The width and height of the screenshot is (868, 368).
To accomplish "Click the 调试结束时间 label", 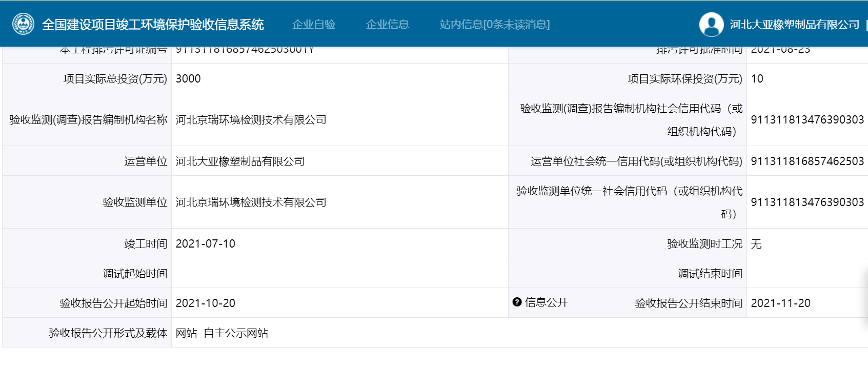I will 711,273.
